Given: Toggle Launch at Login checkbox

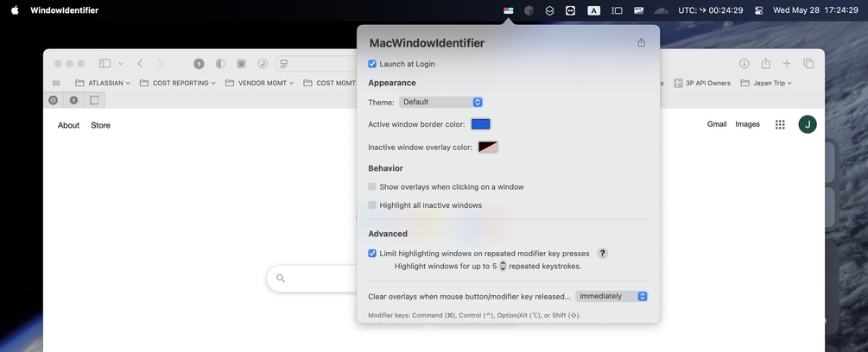Looking at the screenshot, I should pyautogui.click(x=372, y=64).
